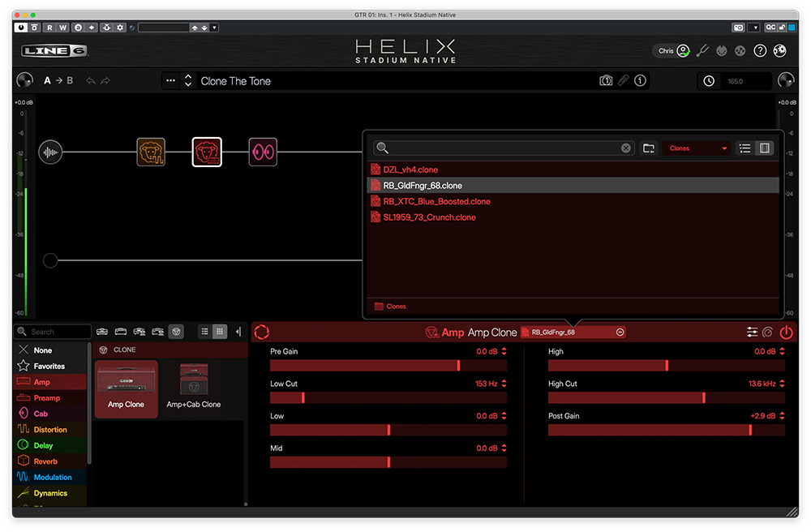The image size is (811, 532).
Task: Select the pink dual-speaker cab block
Action: [x=263, y=152]
